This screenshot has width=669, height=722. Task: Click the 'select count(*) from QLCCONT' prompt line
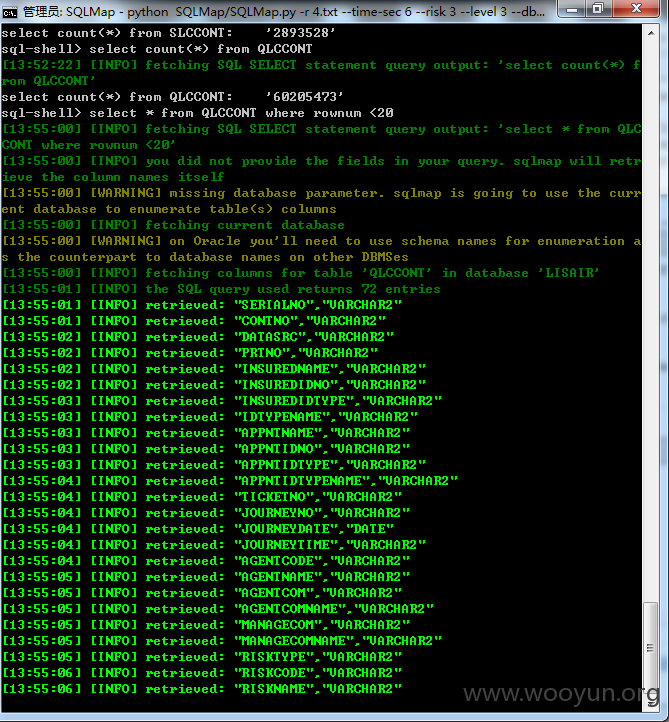pyautogui.click(x=157, y=49)
